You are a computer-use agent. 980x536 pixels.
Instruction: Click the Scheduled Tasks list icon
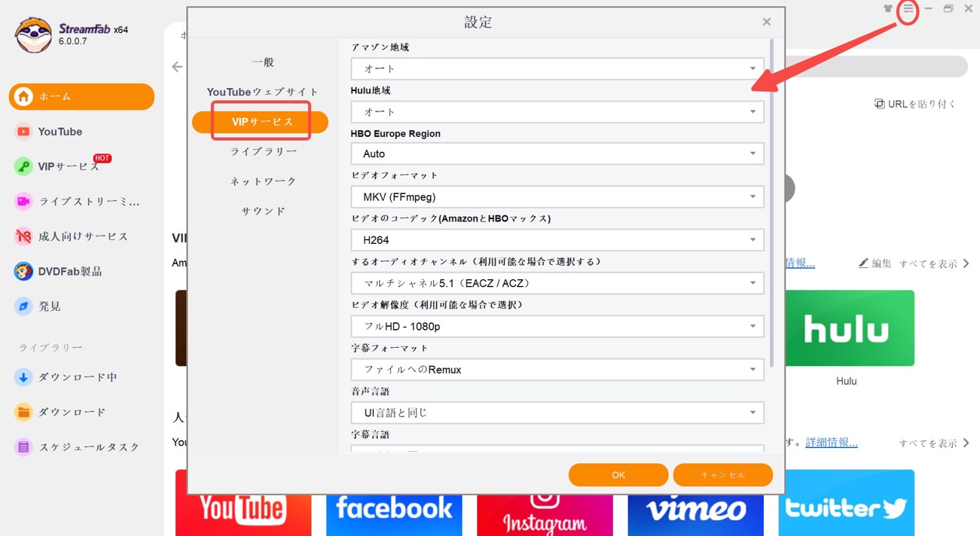(23, 447)
